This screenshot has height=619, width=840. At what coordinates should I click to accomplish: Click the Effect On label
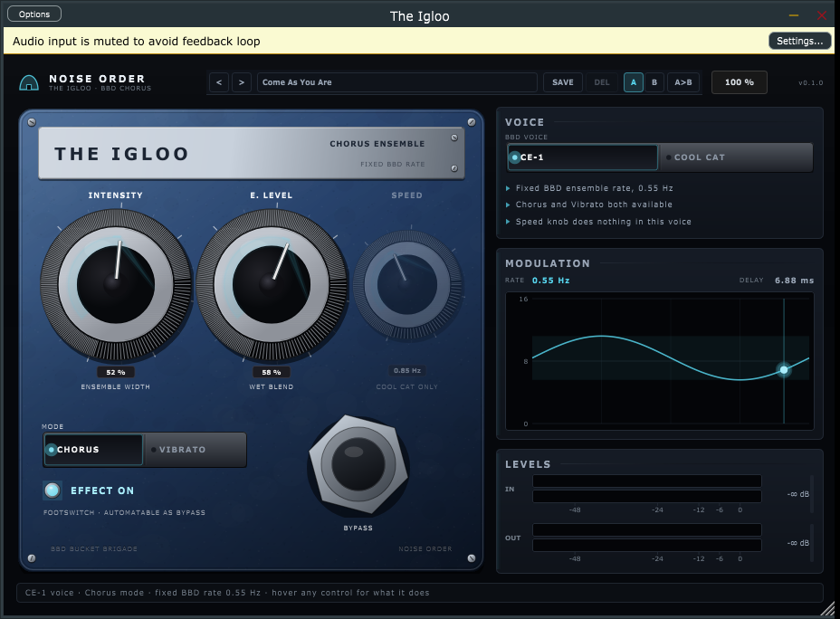click(x=102, y=490)
